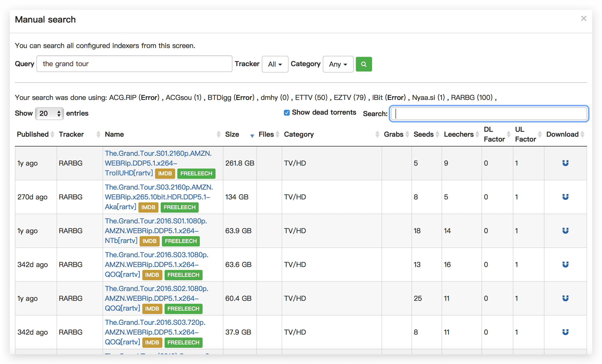Click FREELEECH badge on 2016.S03.1080p row
This screenshot has height=364, width=602.
pyautogui.click(x=183, y=275)
